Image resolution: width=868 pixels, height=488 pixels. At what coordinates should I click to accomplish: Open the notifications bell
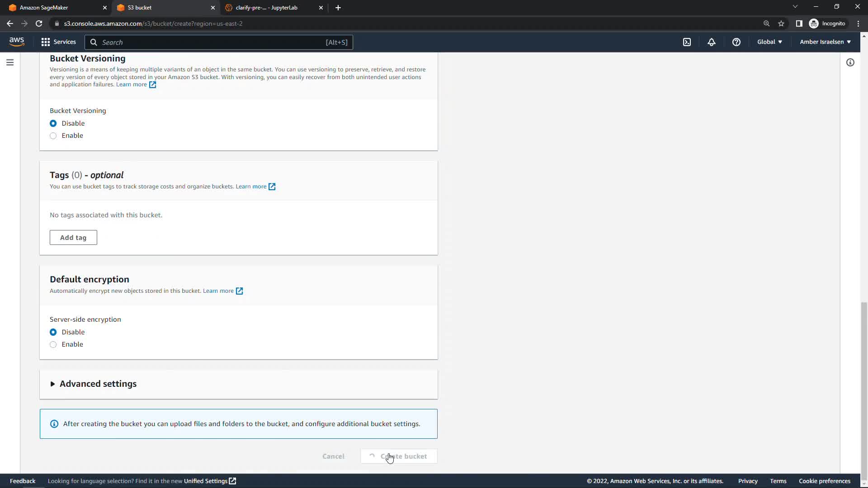click(x=711, y=42)
